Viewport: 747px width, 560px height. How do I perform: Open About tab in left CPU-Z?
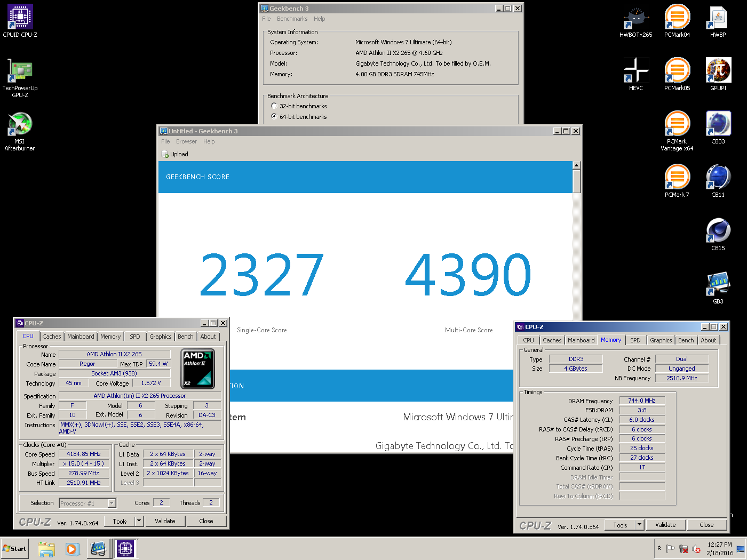pos(208,337)
